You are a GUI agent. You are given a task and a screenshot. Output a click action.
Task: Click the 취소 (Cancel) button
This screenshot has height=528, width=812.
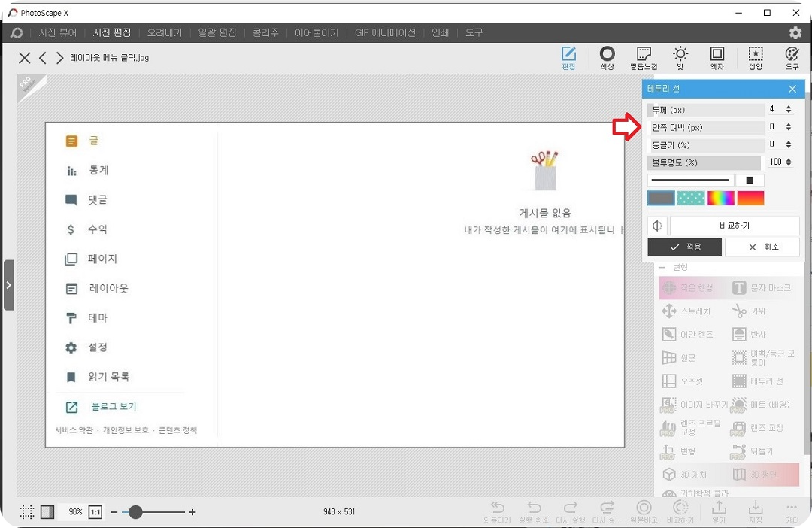click(x=762, y=247)
